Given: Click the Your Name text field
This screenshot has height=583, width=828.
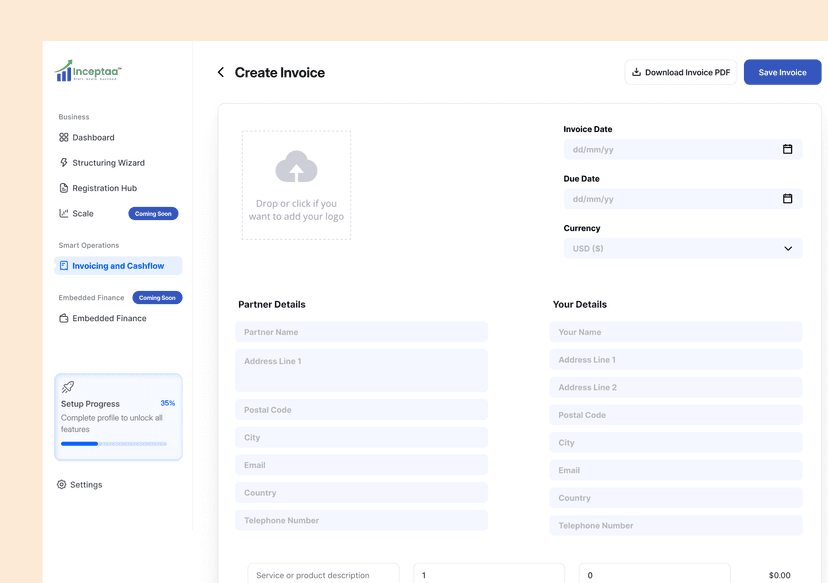Looking at the screenshot, I should tap(675, 332).
